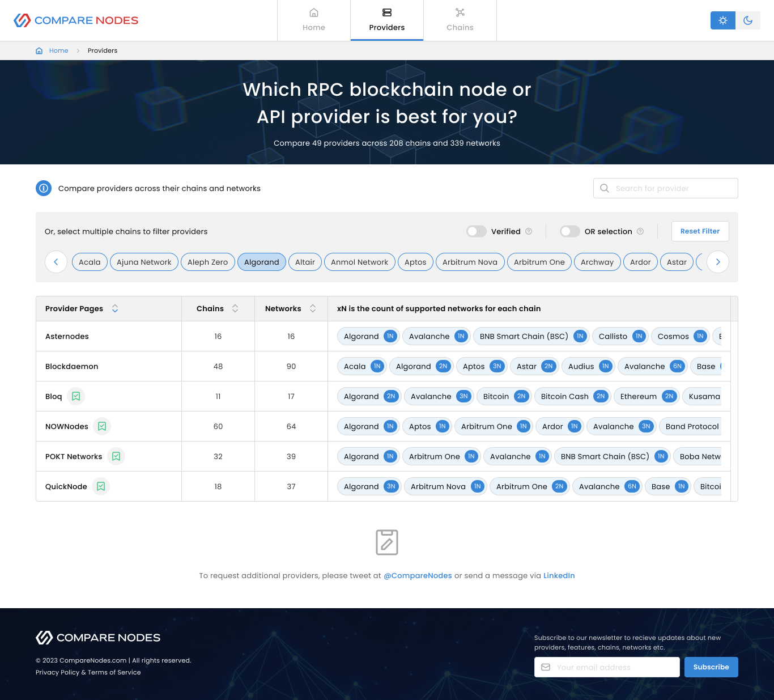The image size is (774, 700).
Task: Click Algorand 1N tag in Asternodes row
Action: pos(369,336)
